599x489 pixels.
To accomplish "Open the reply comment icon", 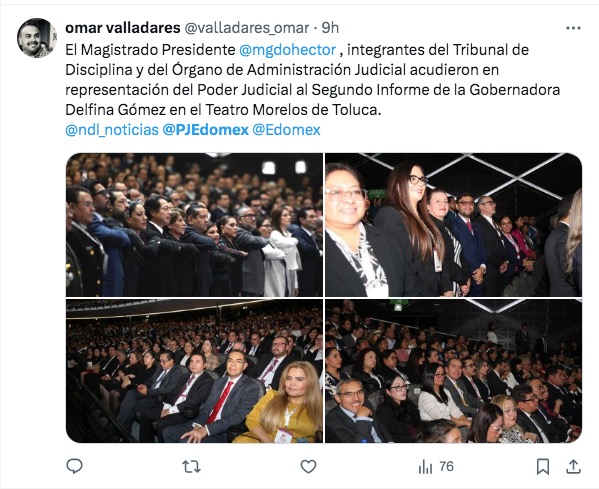I will [x=74, y=466].
